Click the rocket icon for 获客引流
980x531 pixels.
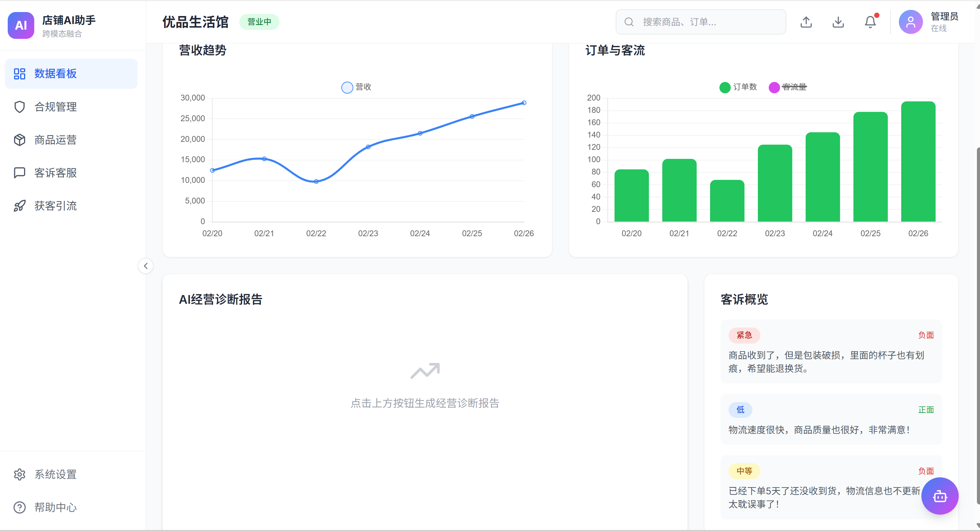point(19,206)
